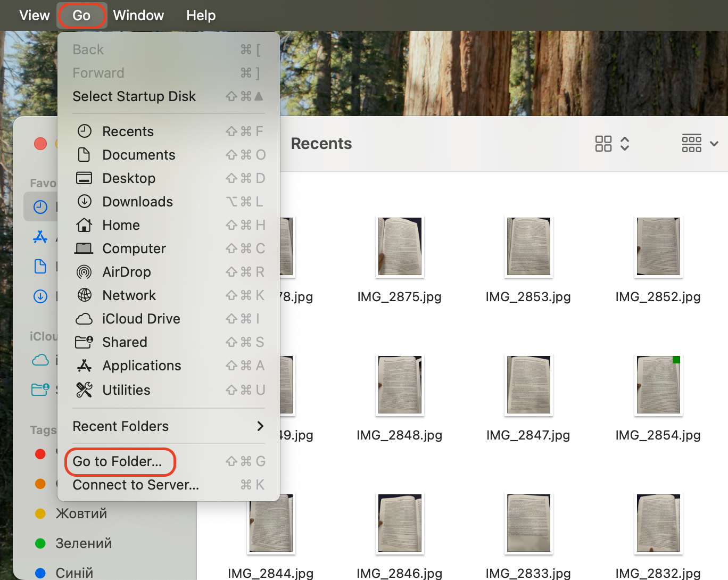Select Computer from the Go menu
The height and width of the screenshot is (580, 728).
pyautogui.click(x=134, y=248)
